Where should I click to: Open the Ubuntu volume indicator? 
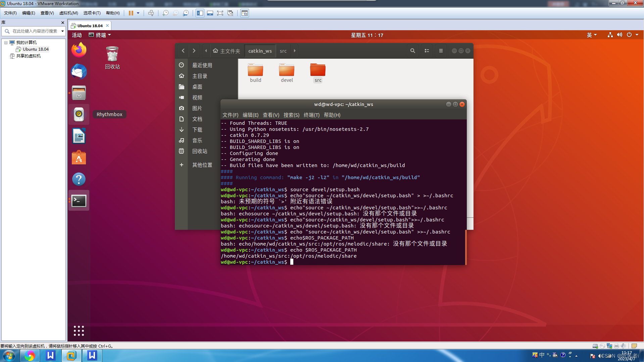click(620, 35)
